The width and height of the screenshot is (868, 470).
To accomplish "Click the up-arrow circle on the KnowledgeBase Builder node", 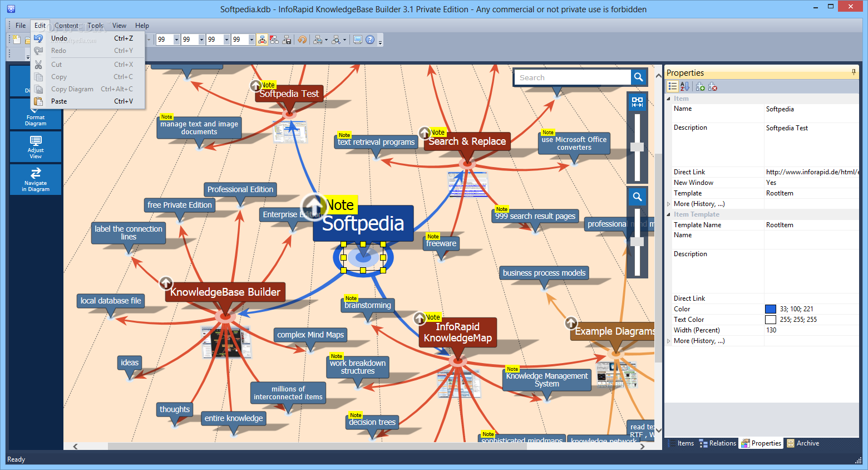I will click(x=166, y=283).
